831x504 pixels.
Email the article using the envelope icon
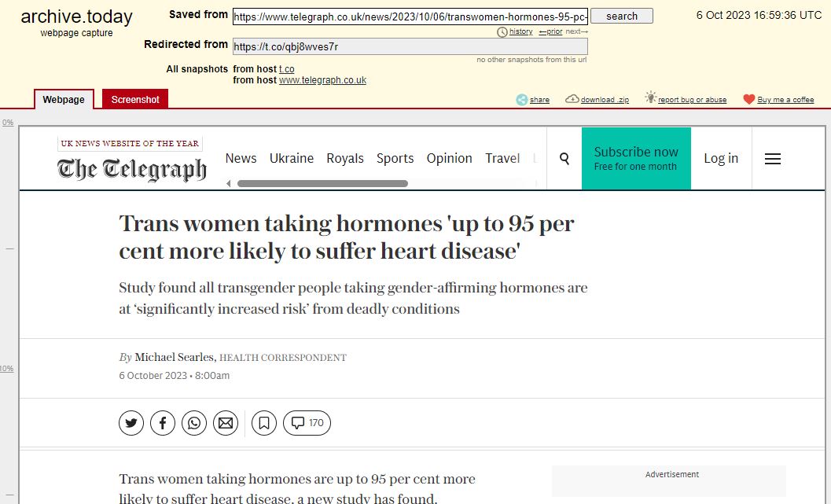[225, 422]
